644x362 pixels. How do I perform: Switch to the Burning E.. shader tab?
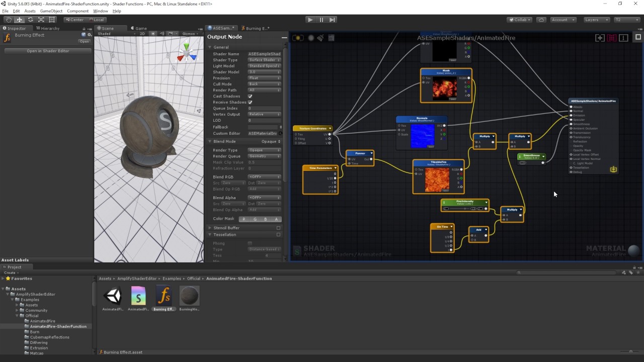coord(255,28)
